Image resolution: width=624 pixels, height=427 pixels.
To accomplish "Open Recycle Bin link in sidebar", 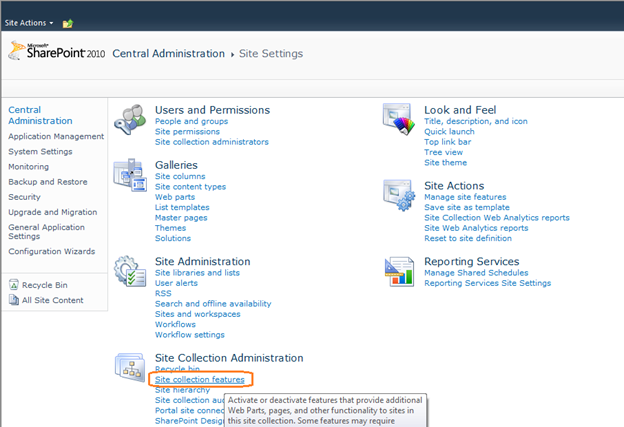I will (x=45, y=285).
